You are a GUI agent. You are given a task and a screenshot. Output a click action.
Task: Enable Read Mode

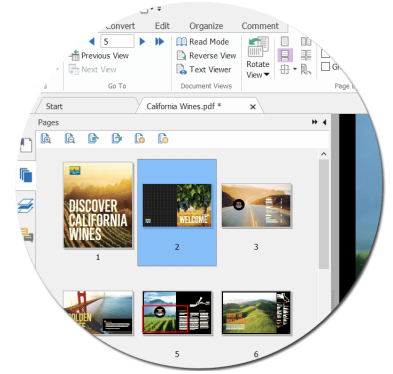point(202,42)
